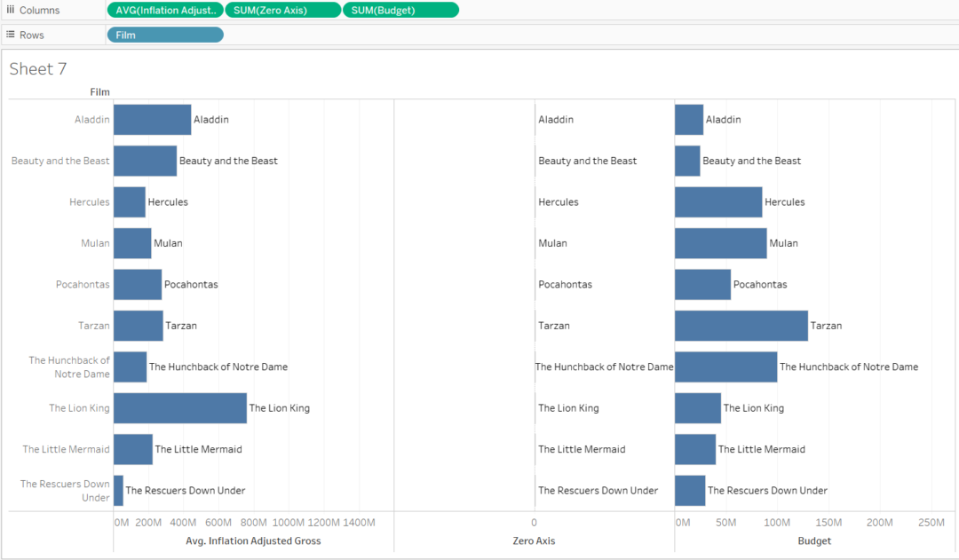959x560 pixels.
Task: Open the SUM(Zero Axis) pill menu
Action: coord(333,10)
